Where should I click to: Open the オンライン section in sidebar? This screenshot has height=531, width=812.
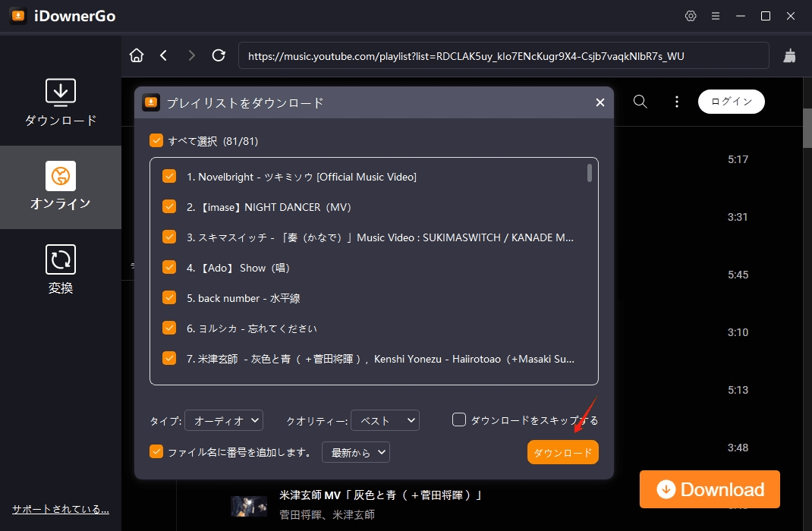click(61, 187)
